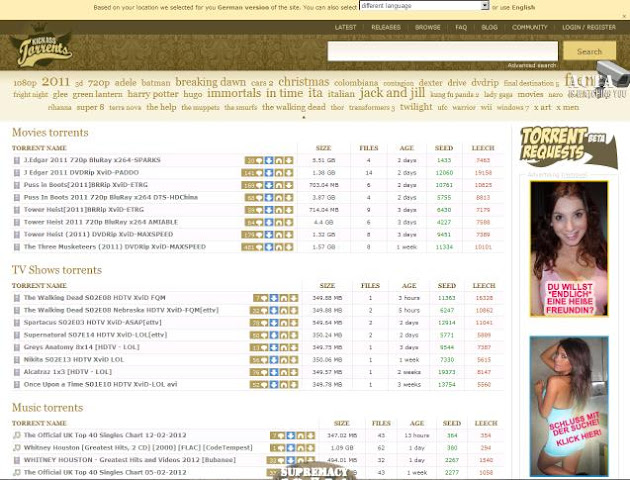Open 'Spartacus S02E03 HDTV XviD-ASAP' torrent
Screen dimensions: 630x480
pyautogui.click(x=92, y=323)
